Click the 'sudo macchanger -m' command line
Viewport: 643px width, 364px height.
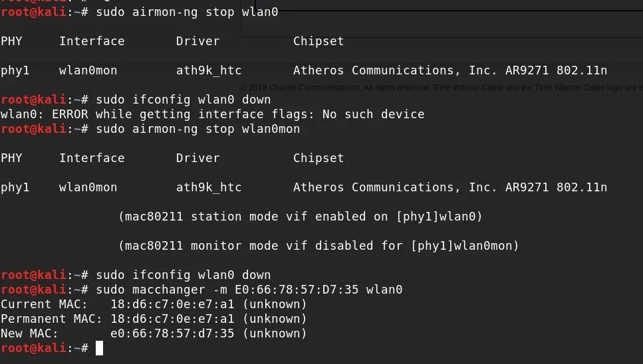tap(249, 290)
